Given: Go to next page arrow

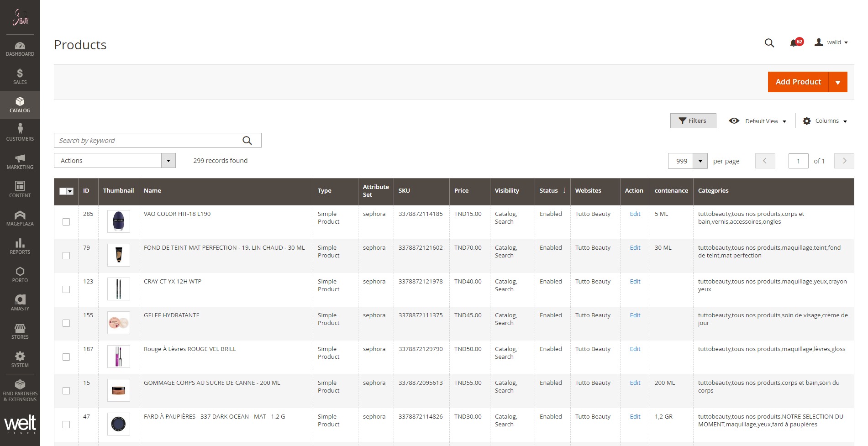Looking at the screenshot, I should coord(844,161).
